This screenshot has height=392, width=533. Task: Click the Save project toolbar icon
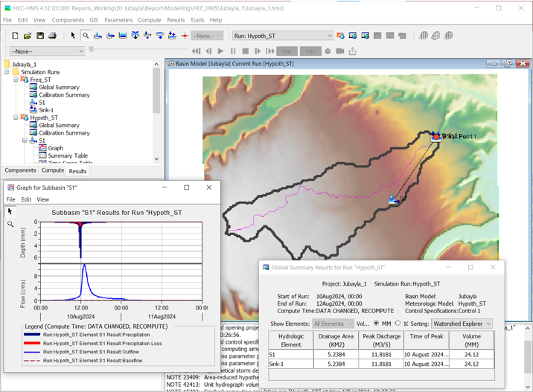click(x=40, y=36)
